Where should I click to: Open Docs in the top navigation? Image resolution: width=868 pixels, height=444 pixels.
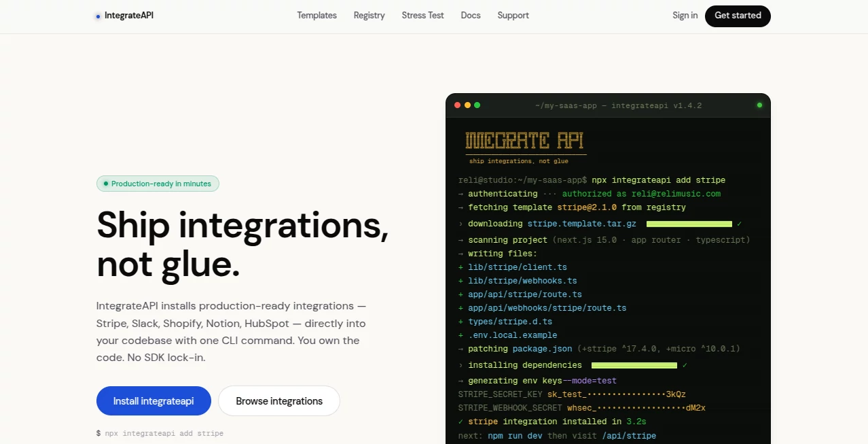[x=471, y=15]
